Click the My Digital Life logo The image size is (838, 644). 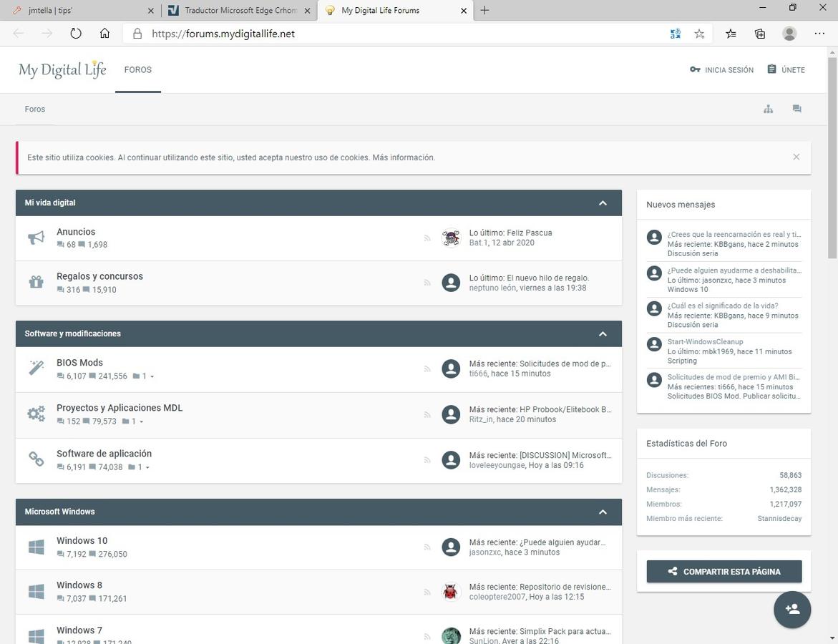[62, 70]
